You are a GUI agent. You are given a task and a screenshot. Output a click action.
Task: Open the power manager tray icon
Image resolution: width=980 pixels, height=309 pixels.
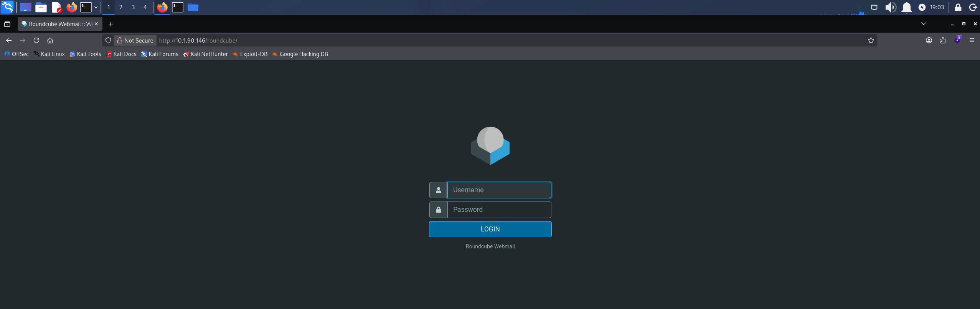[922, 7]
